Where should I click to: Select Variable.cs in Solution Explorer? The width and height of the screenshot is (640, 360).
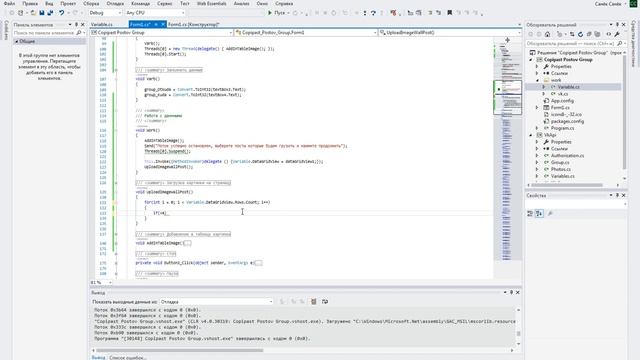[569, 87]
